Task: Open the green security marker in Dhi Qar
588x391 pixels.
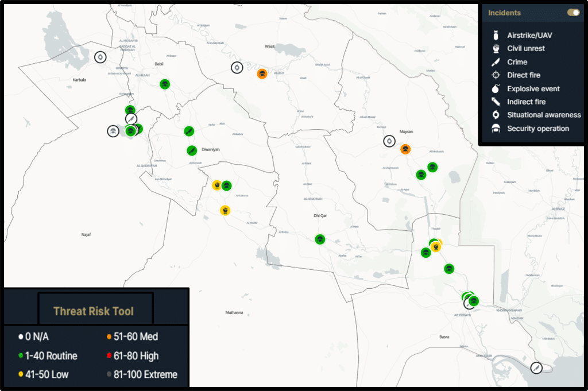Action: click(320, 239)
